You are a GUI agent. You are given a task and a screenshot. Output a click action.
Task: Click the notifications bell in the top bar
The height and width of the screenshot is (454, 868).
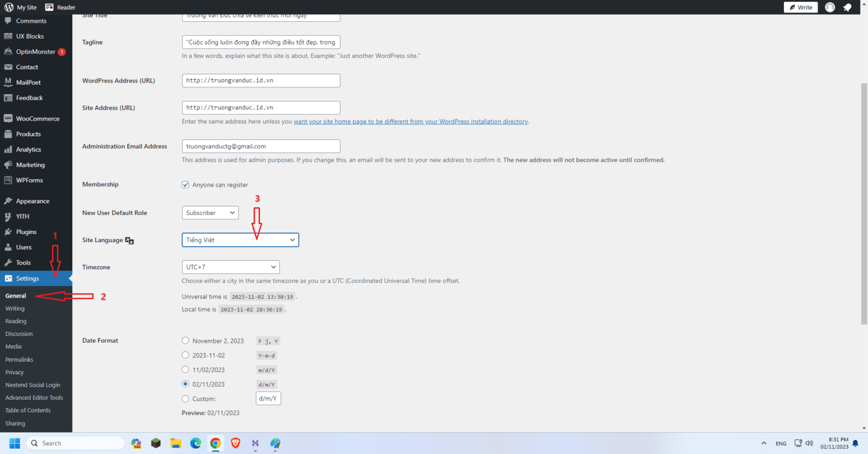click(x=847, y=7)
